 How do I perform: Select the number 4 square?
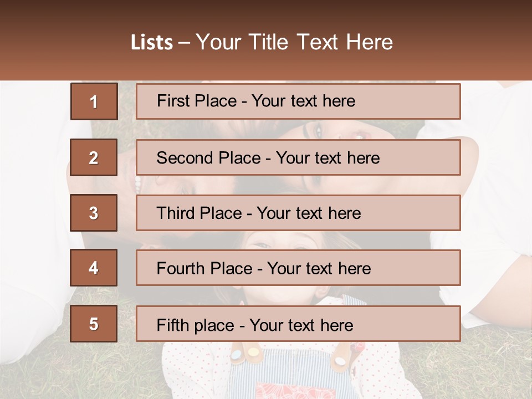(x=94, y=268)
